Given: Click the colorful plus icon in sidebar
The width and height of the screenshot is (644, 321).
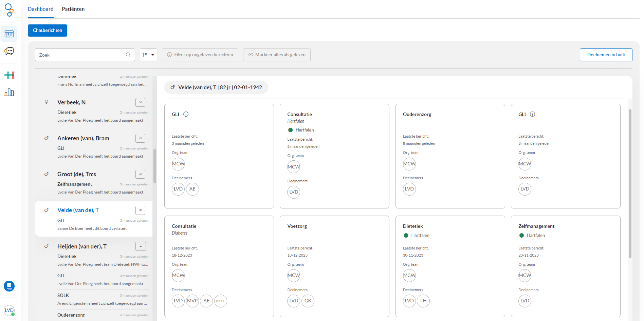Looking at the screenshot, I should point(9,75).
